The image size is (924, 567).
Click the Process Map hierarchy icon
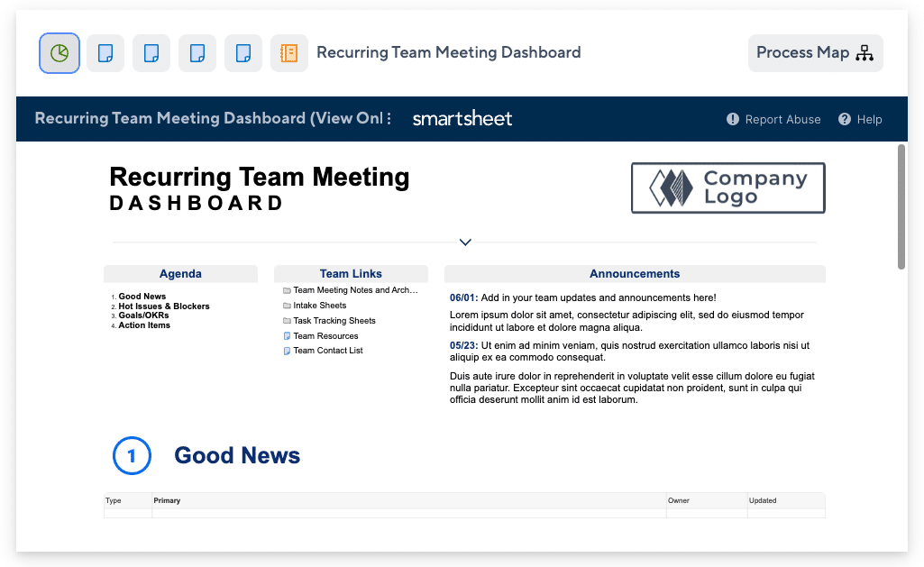point(865,53)
